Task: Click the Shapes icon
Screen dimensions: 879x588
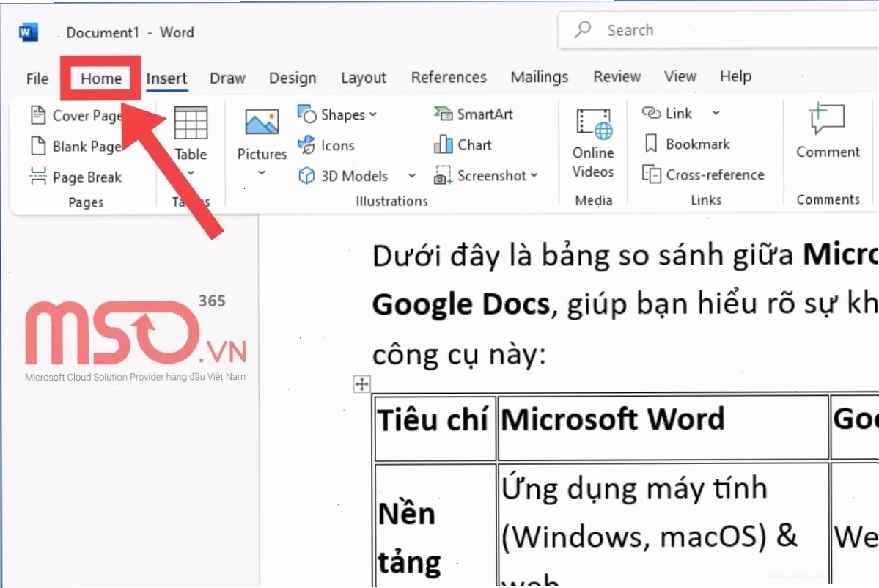Action: pyautogui.click(x=306, y=114)
